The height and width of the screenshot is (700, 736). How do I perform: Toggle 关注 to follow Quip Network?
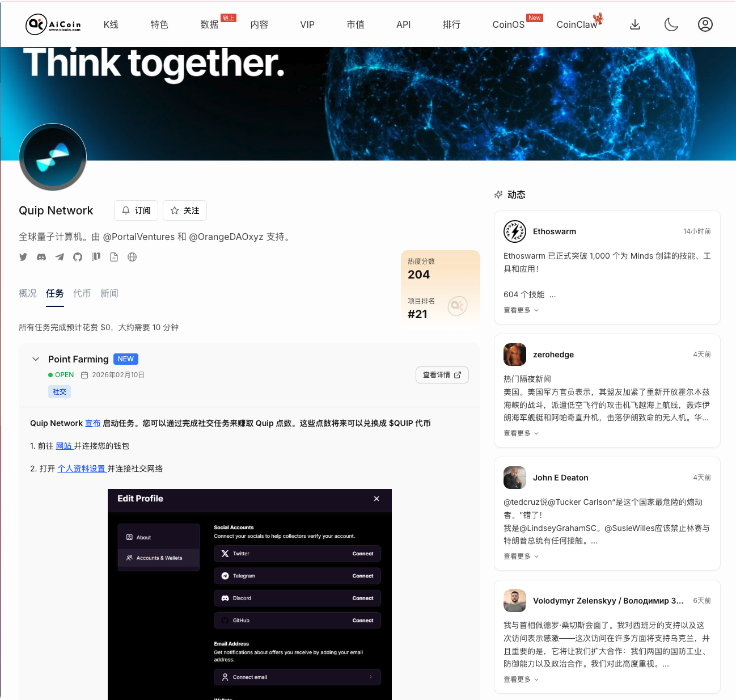[184, 210]
